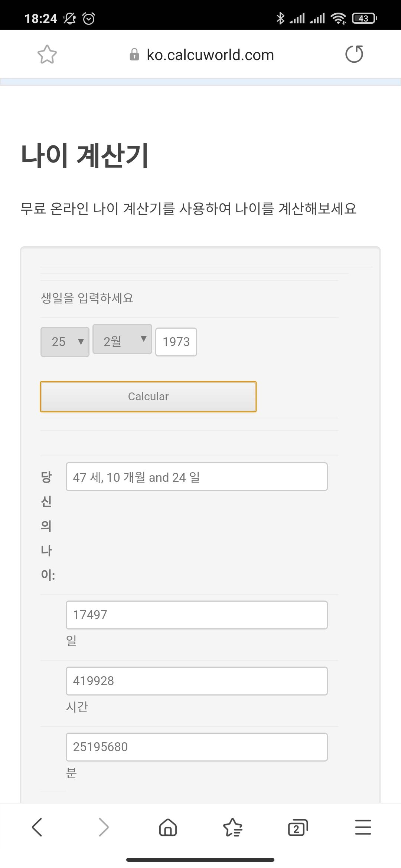Open the month dropdown showing 2월
Screen dimensions: 401x868
(122, 339)
